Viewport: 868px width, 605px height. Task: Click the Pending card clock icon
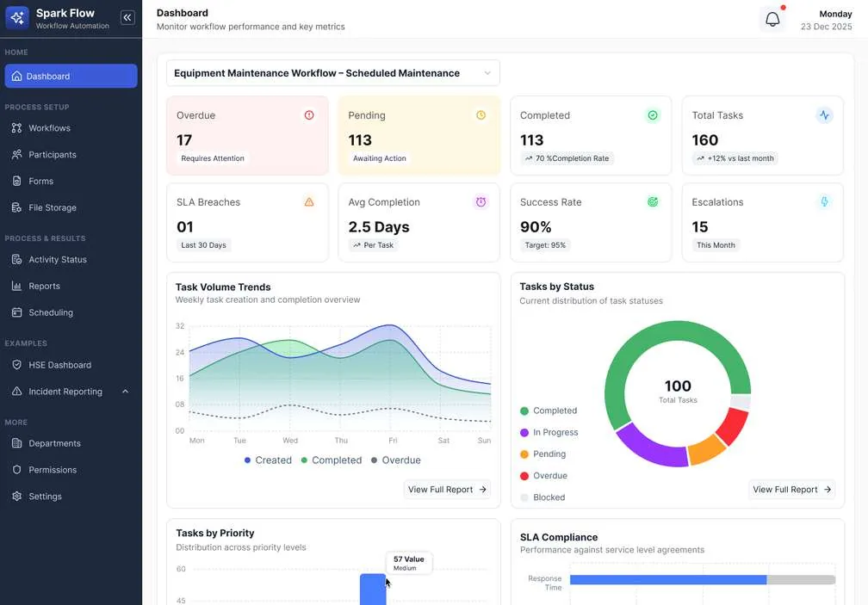480,115
